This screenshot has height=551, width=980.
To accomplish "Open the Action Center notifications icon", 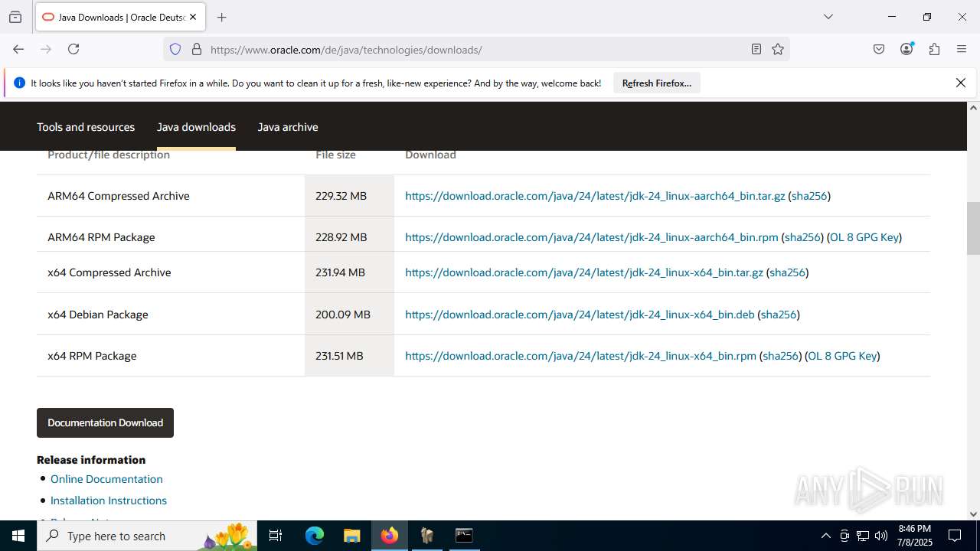I will 955,536.
